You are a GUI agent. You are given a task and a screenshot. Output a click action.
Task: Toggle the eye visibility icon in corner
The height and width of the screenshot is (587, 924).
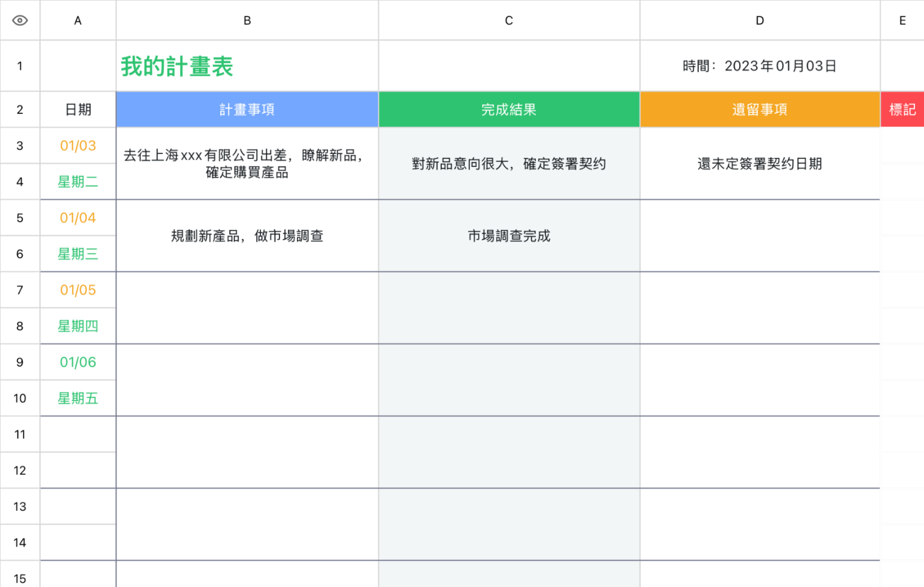point(20,20)
